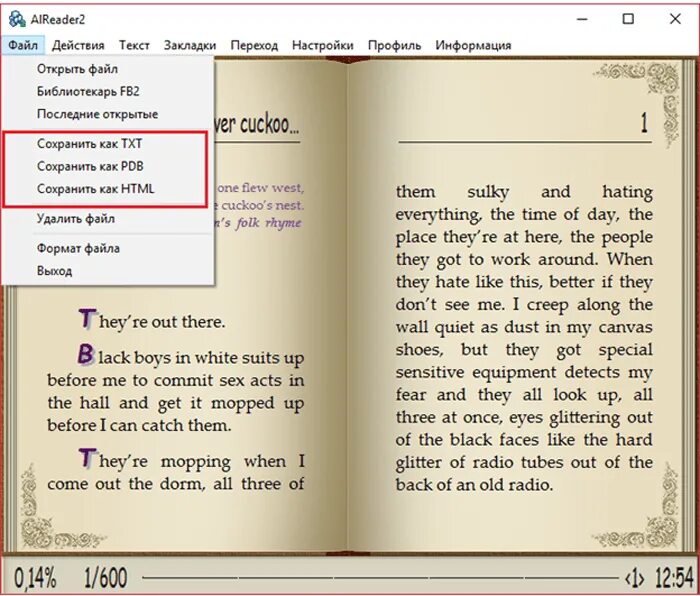The image size is (700, 596).
Task: Open the Настройки menu
Action: pos(323,46)
